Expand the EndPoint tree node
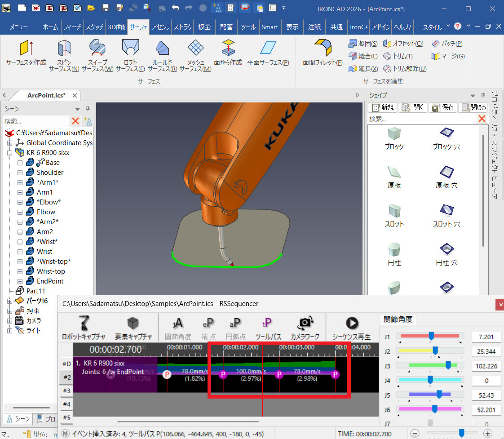 [x=20, y=281]
